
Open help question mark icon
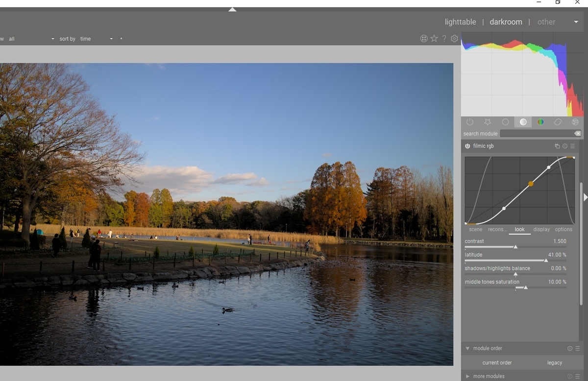tap(444, 39)
